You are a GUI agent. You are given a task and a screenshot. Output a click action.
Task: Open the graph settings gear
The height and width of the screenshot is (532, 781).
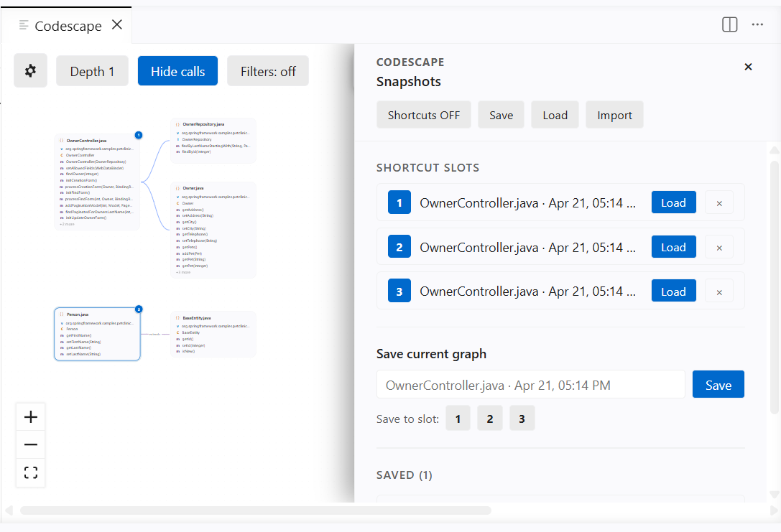[x=30, y=70]
